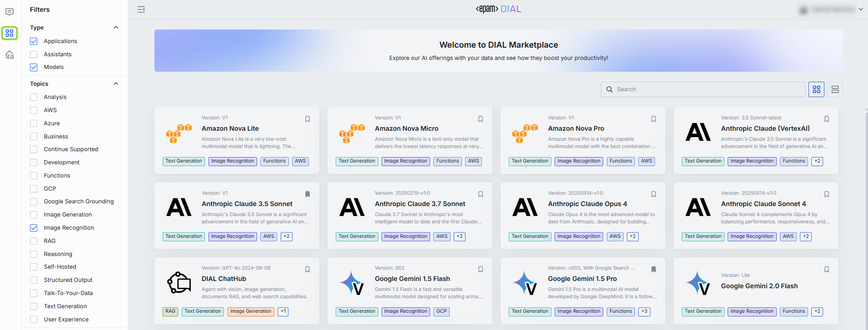Bookmark Anthropic Claude (VertexAI)
868x330 pixels.
(827, 119)
